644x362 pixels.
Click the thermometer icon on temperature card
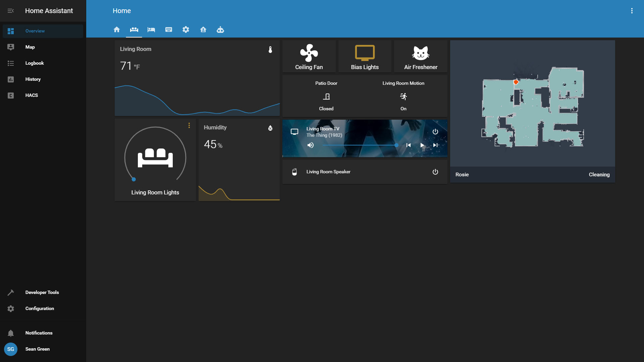[x=270, y=50]
